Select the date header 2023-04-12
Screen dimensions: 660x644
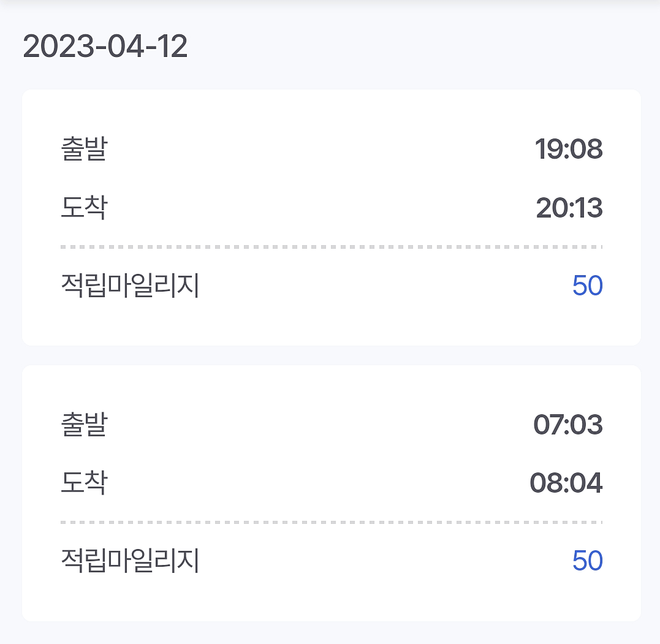coord(104,46)
